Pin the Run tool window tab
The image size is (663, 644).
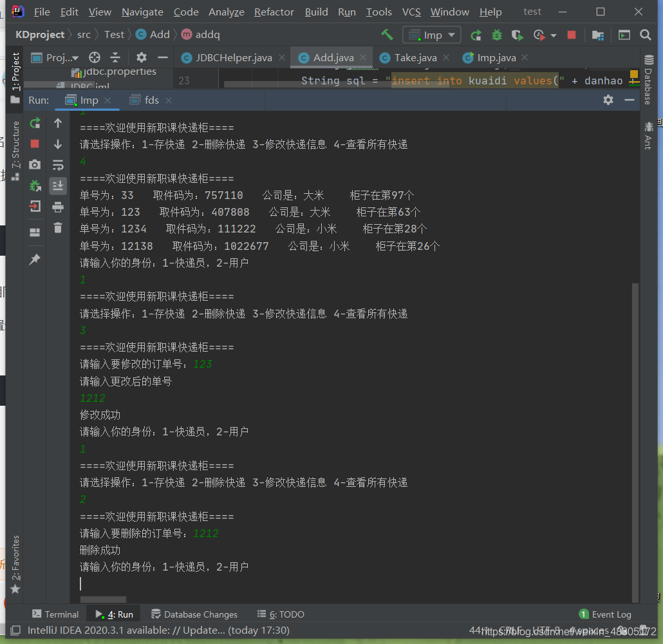(35, 259)
